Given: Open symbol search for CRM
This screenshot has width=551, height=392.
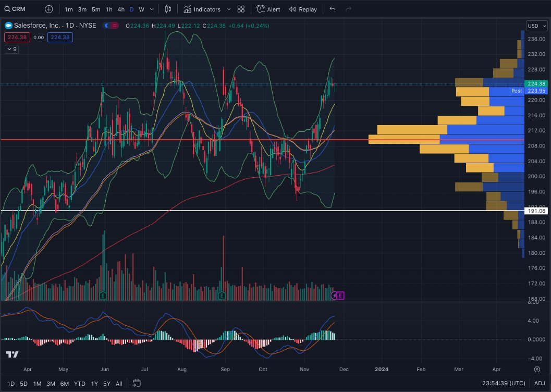Looking at the screenshot, I should [15, 9].
